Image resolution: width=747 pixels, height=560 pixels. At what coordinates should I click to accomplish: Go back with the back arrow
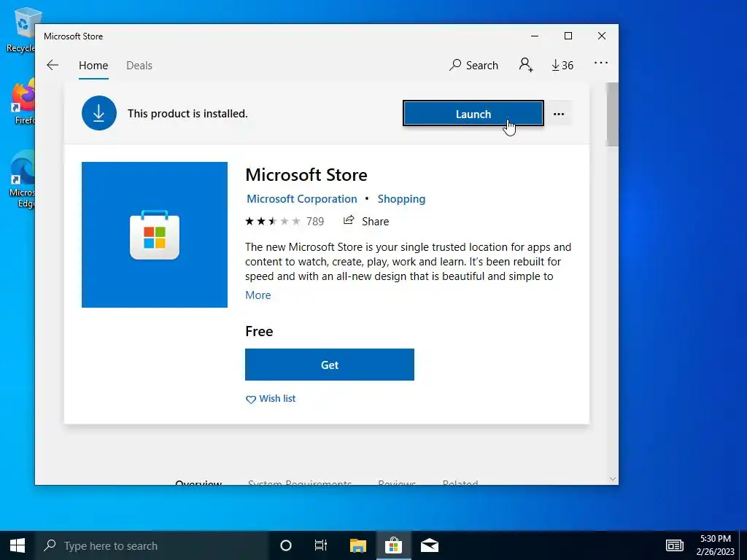(x=53, y=65)
